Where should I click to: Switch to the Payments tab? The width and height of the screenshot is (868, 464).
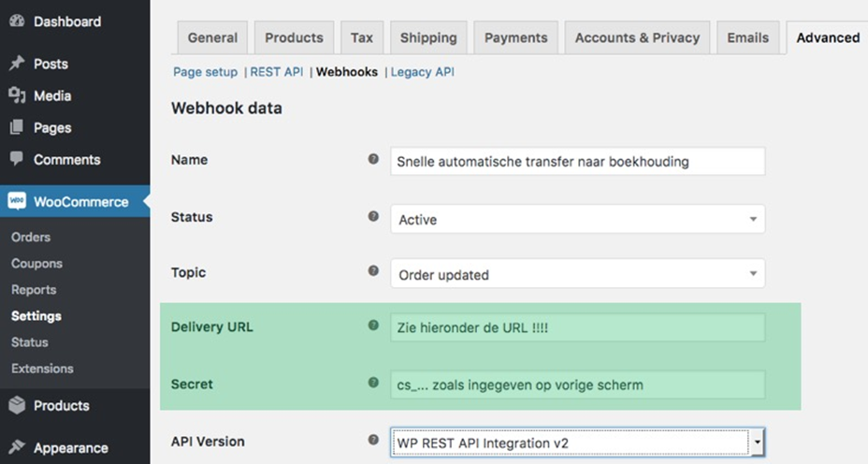(516, 37)
